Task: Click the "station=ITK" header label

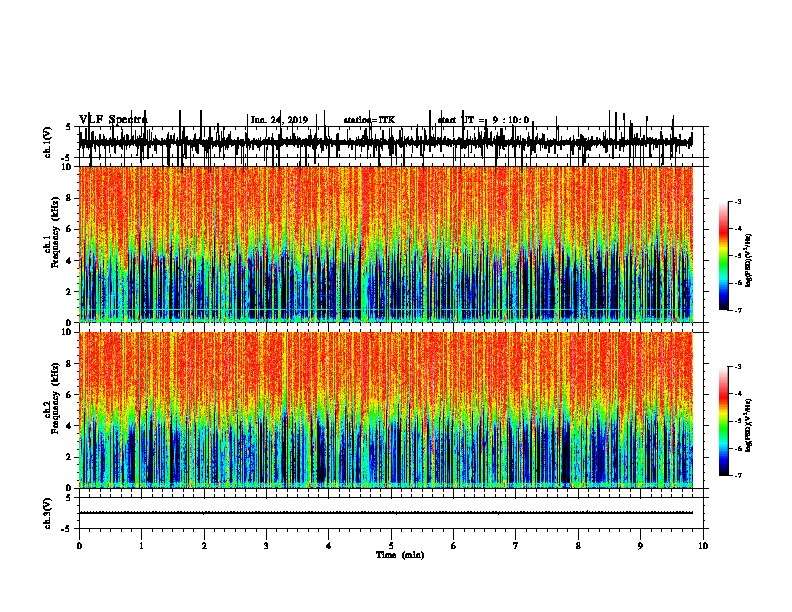Action: click(369, 120)
